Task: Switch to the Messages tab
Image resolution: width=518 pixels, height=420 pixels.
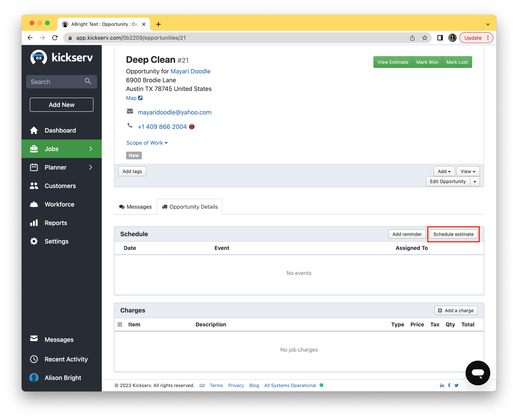Action: pyautogui.click(x=135, y=207)
